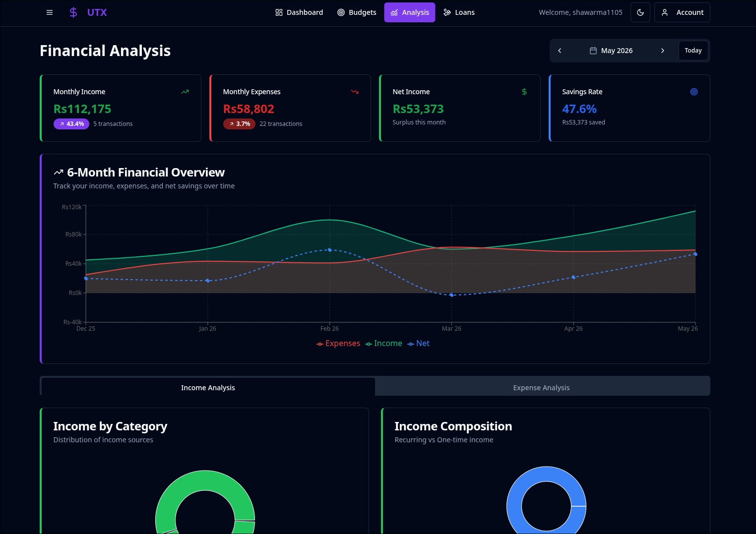Toggle the Net legend series
Screen dimensions: 756x534
point(418,344)
